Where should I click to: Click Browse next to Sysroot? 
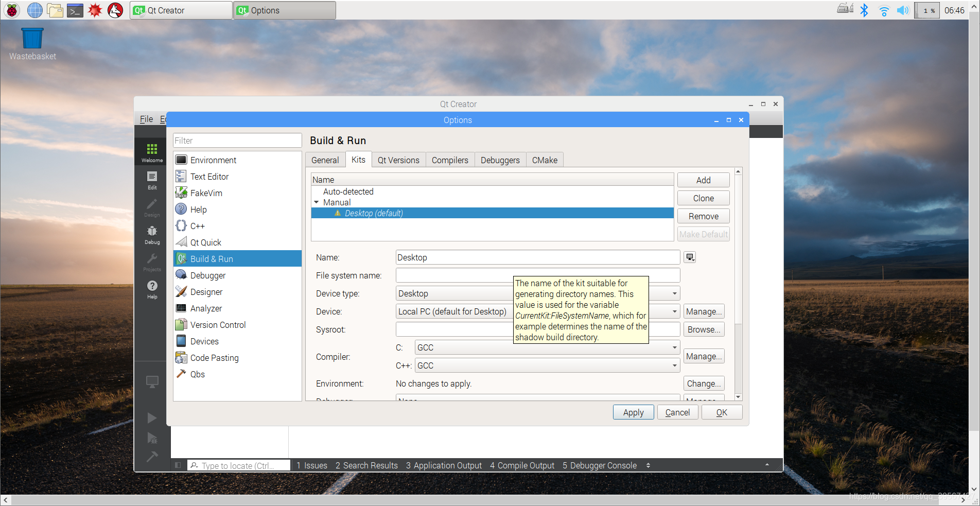coord(704,329)
